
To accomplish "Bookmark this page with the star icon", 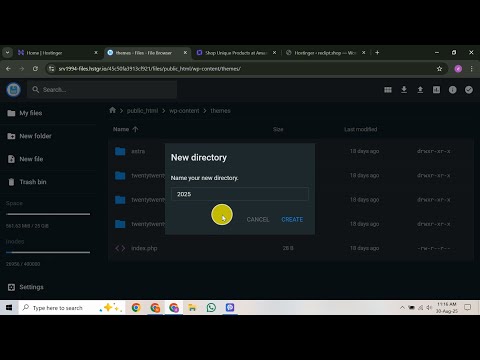I will [x=439, y=69].
